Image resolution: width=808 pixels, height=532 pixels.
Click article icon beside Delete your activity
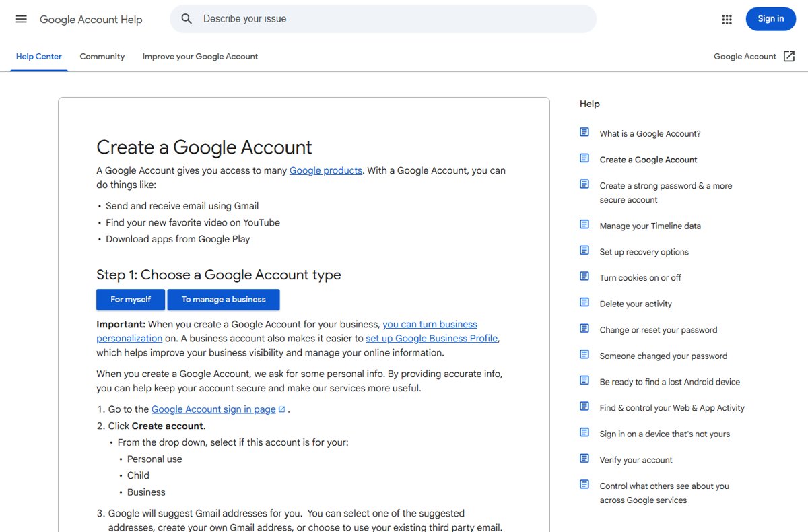tap(584, 302)
